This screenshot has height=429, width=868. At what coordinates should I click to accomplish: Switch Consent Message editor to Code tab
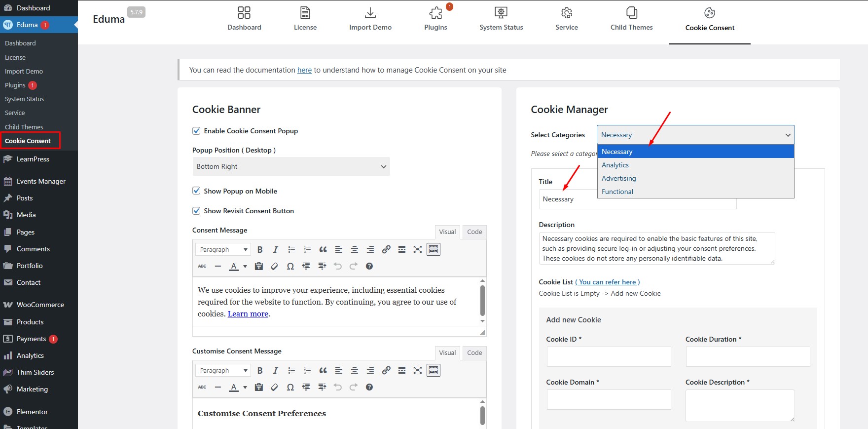pyautogui.click(x=474, y=232)
